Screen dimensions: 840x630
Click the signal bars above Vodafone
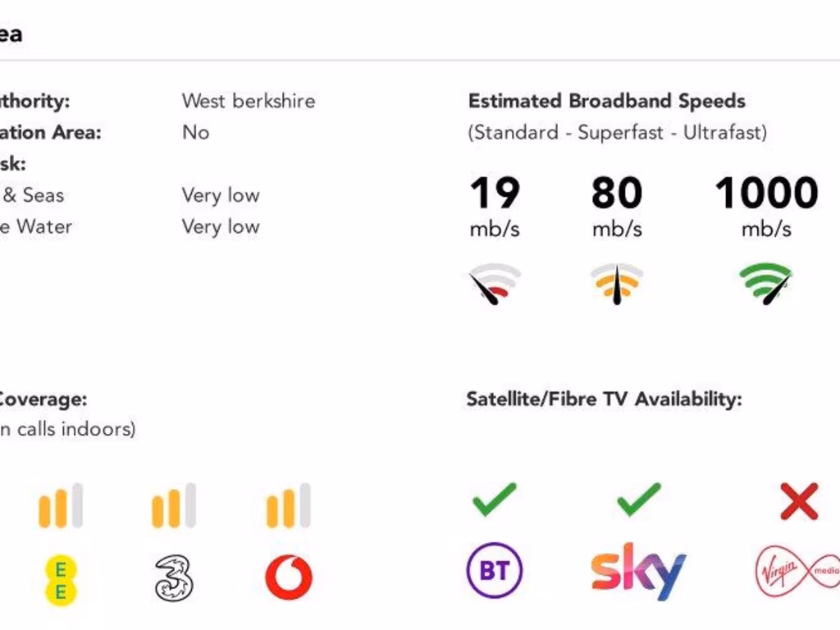click(289, 505)
